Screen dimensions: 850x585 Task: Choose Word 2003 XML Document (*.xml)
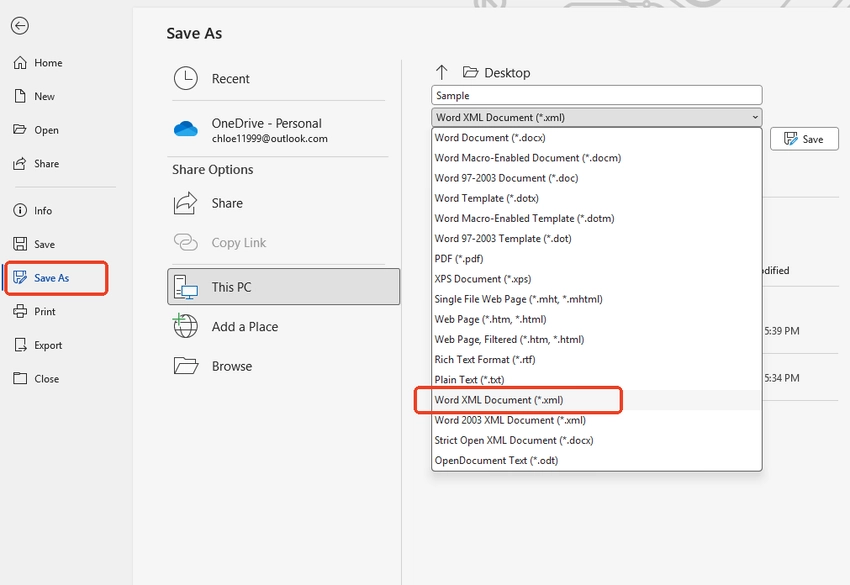click(x=597, y=420)
